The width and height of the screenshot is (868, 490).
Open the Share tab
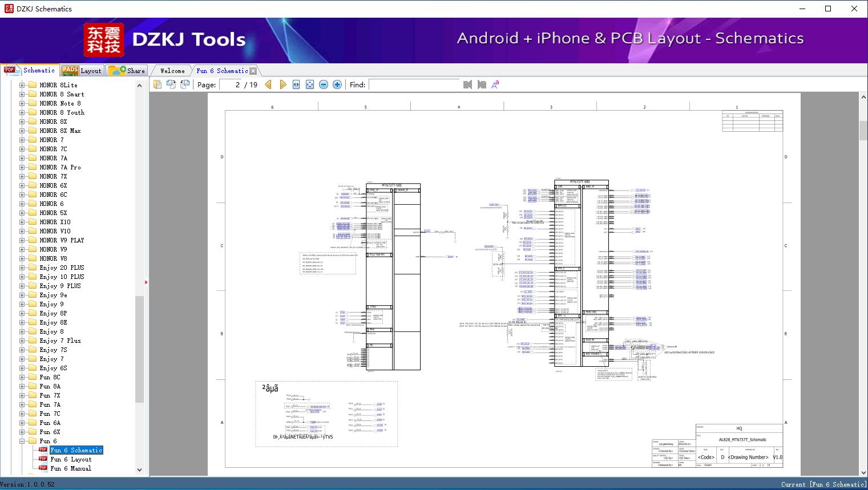[127, 71]
